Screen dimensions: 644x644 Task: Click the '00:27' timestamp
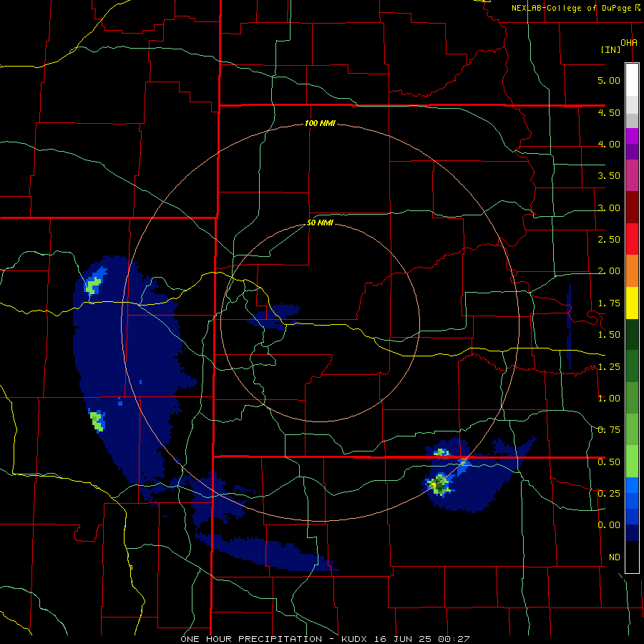click(x=454, y=639)
